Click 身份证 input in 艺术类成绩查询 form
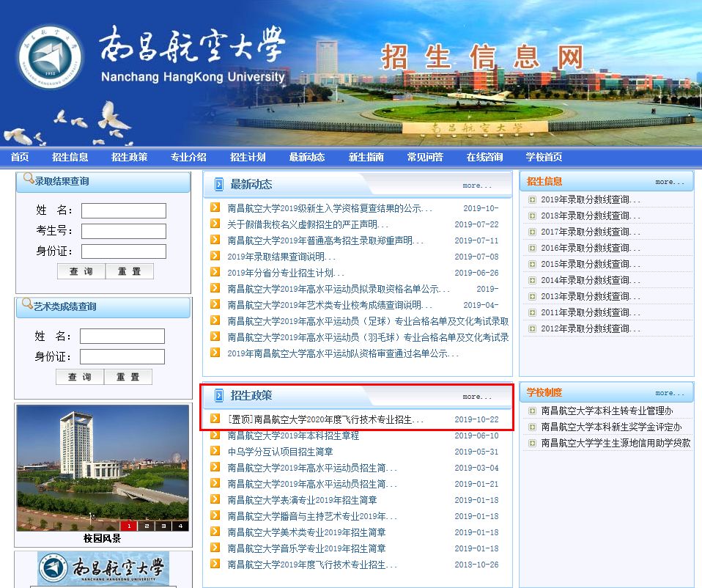The height and width of the screenshot is (588, 702). pos(122,356)
